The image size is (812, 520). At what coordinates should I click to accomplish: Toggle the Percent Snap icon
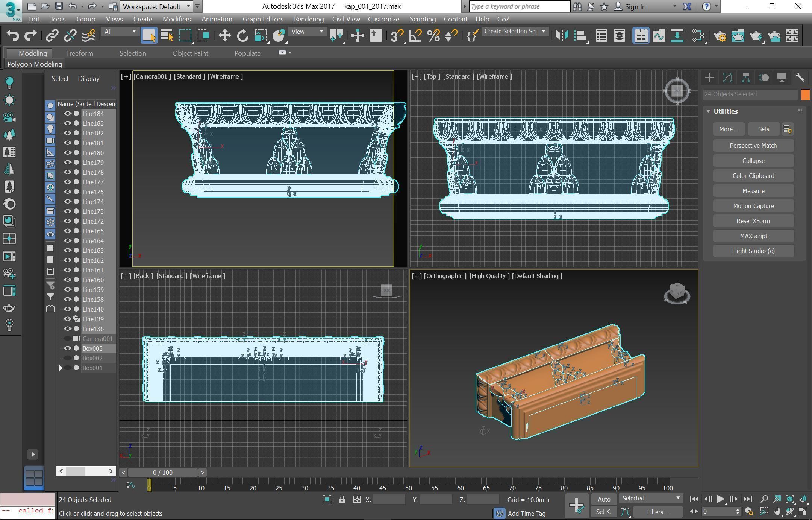tap(433, 36)
